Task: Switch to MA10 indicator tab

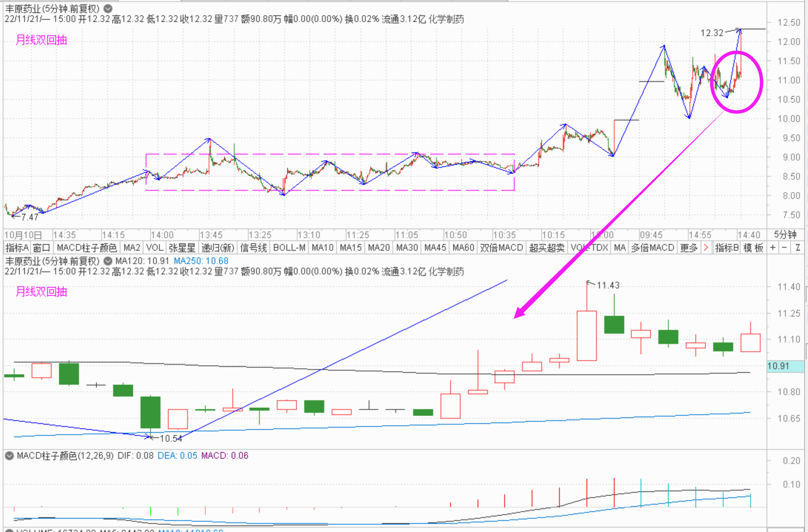Action: (x=323, y=248)
